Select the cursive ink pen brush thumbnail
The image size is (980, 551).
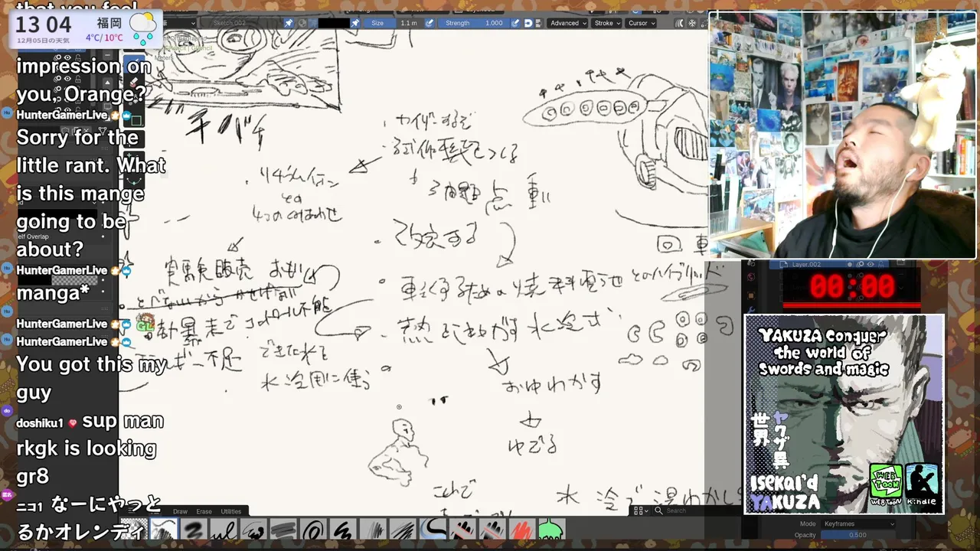tap(224, 530)
